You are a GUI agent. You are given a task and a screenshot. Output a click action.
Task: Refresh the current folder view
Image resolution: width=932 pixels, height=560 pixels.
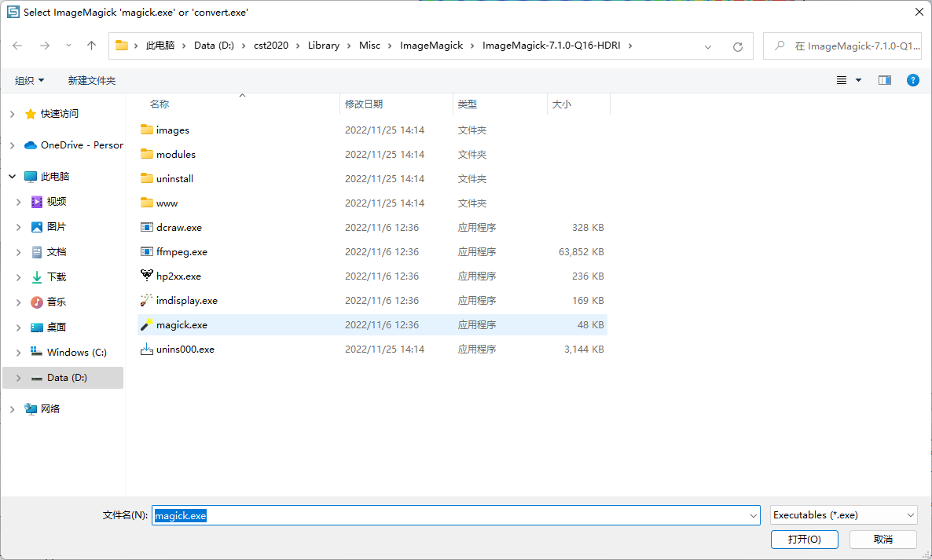pyautogui.click(x=737, y=46)
